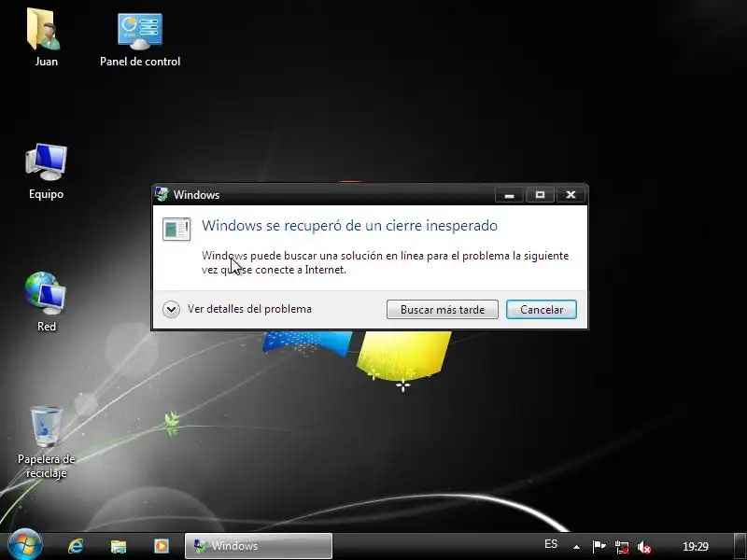The height and width of the screenshot is (560, 747).
Task: Click the muted volume tray icon
Action: [644, 547]
